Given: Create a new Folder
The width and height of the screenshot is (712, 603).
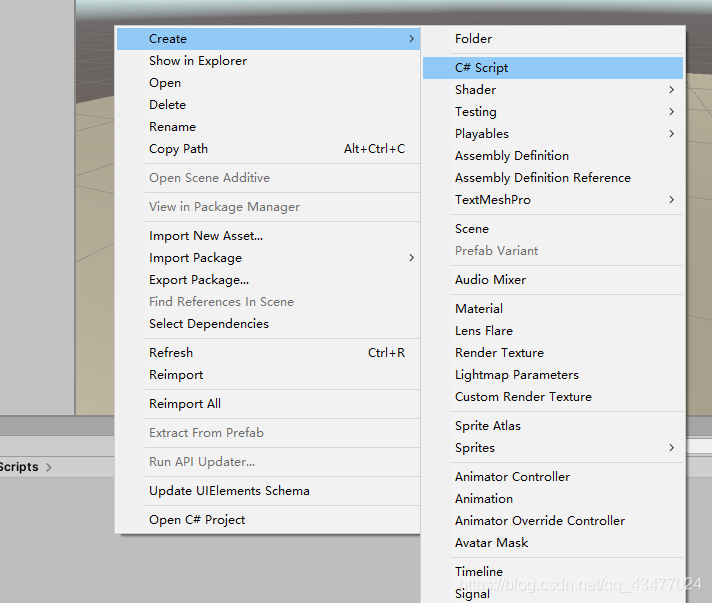Looking at the screenshot, I should 553,39.
